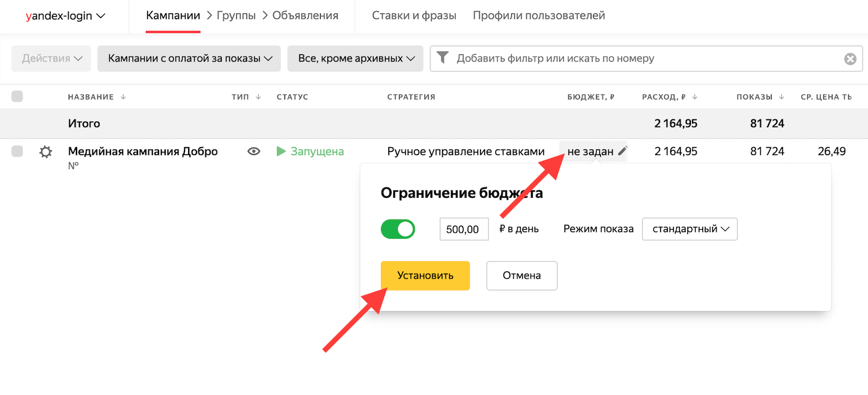Click the eye icon in the campaign row

[254, 152]
